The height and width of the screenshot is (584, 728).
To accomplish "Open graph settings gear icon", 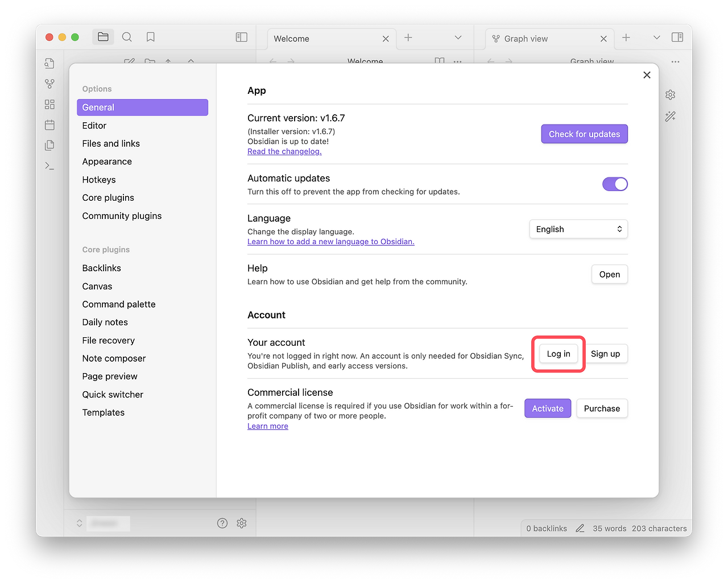I will 671,95.
